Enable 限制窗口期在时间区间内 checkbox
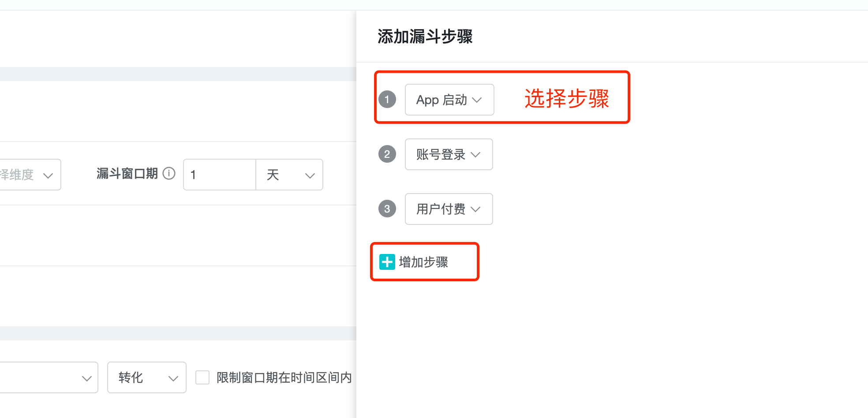 point(202,377)
